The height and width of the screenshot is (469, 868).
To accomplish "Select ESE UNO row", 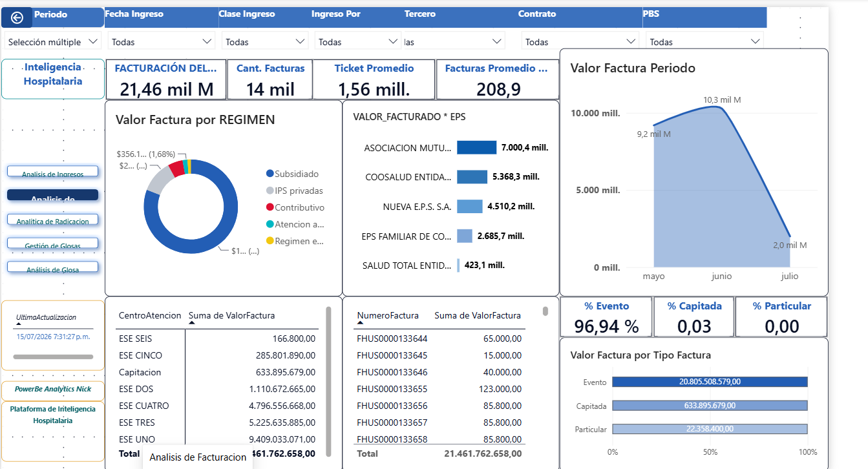I will [217, 439].
